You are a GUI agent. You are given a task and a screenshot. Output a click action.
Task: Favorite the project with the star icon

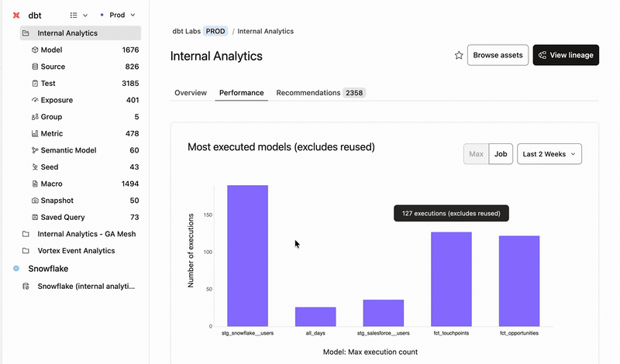point(459,55)
